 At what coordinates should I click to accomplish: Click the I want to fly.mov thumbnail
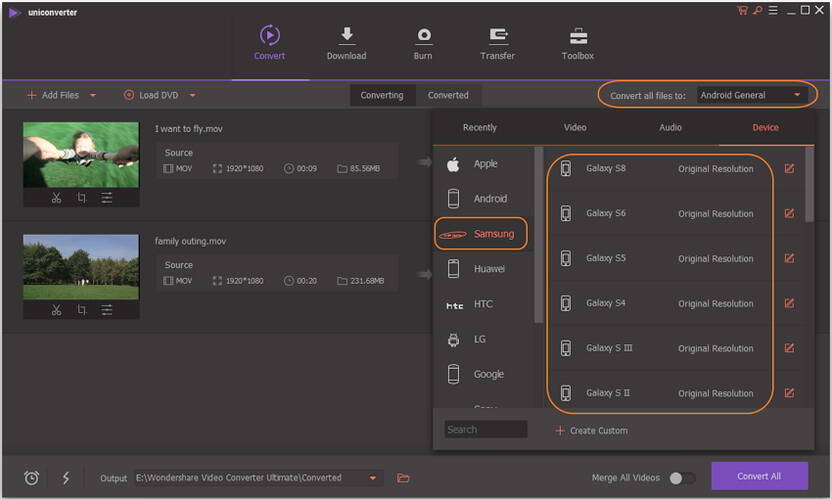tap(81, 154)
